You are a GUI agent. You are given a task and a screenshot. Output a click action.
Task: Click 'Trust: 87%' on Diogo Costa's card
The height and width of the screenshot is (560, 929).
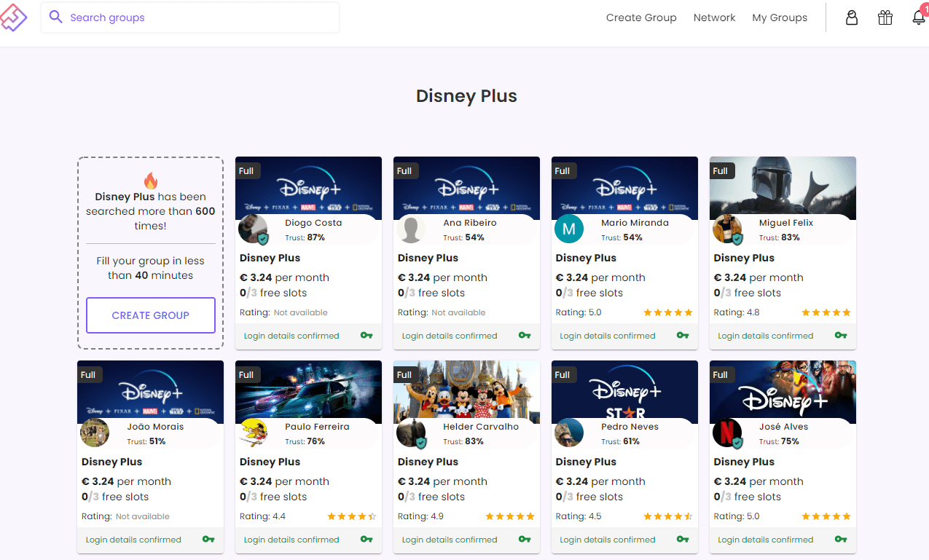tap(305, 237)
